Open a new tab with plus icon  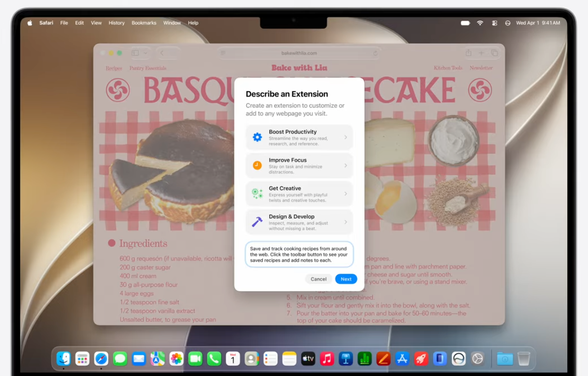point(481,53)
